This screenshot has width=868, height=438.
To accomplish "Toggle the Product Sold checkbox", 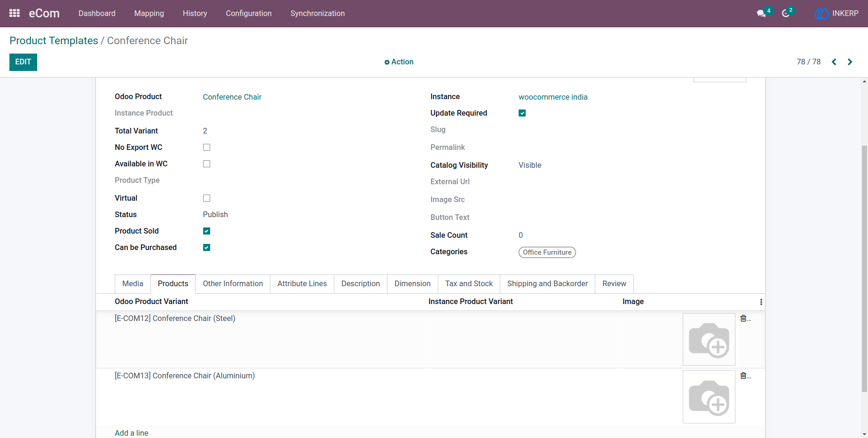I will (x=206, y=231).
